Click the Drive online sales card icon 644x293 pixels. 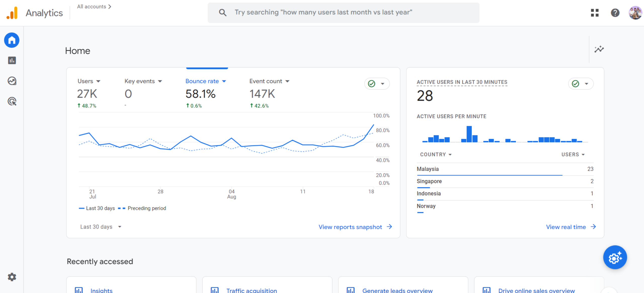coord(487,290)
